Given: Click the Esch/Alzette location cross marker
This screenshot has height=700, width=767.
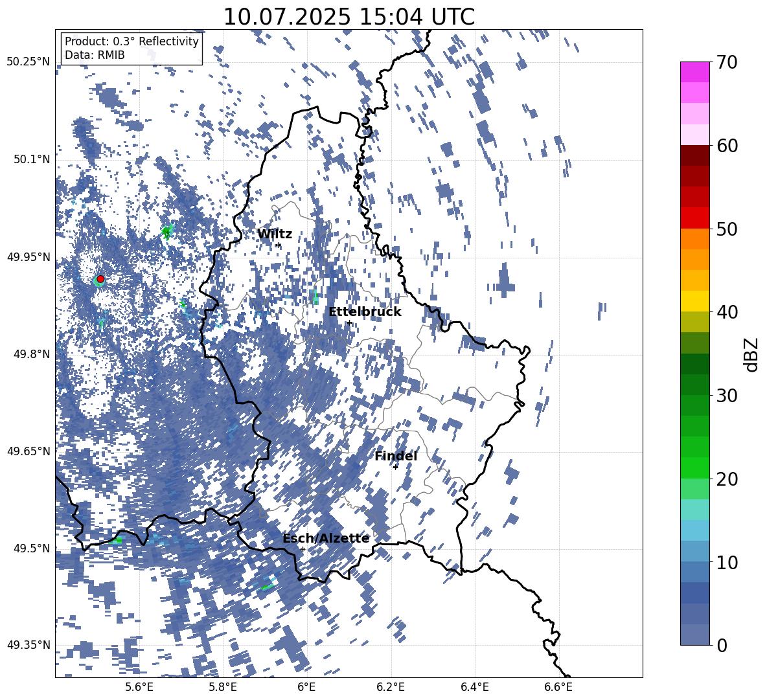Looking at the screenshot, I should click(x=303, y=549).
